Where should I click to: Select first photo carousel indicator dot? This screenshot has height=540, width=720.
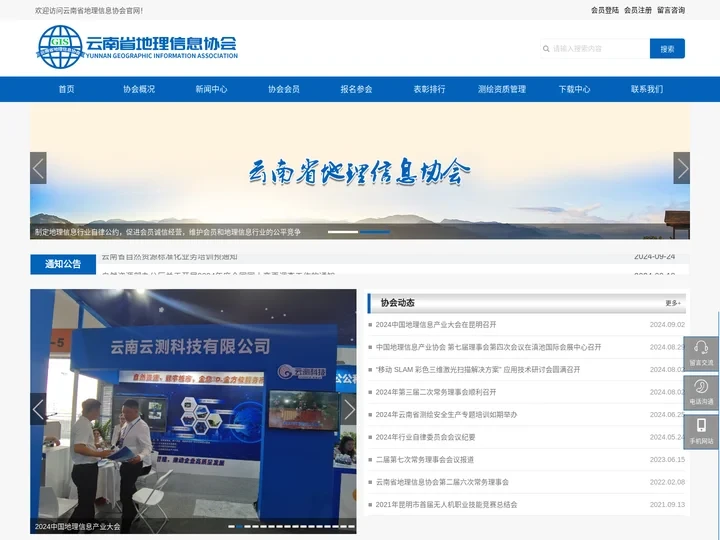231,527
